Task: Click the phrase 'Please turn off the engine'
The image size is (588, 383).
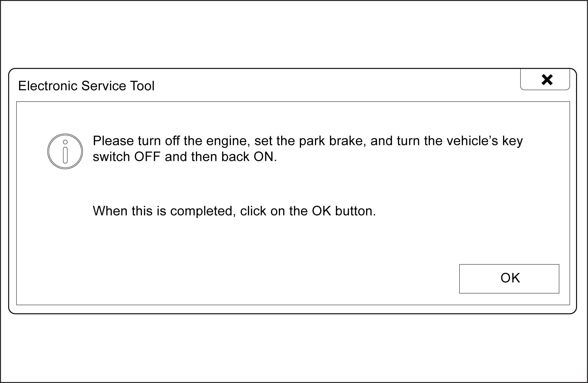Action: (171, 141)
